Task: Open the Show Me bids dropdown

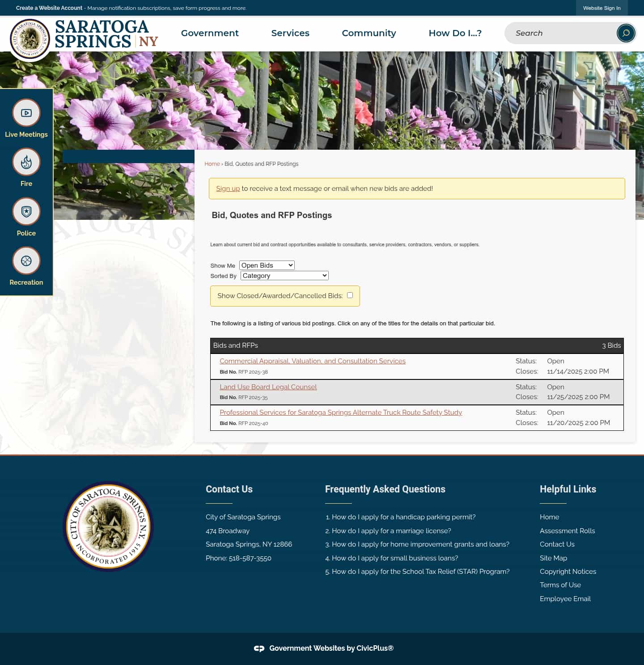Action: (x=267, y=265)
